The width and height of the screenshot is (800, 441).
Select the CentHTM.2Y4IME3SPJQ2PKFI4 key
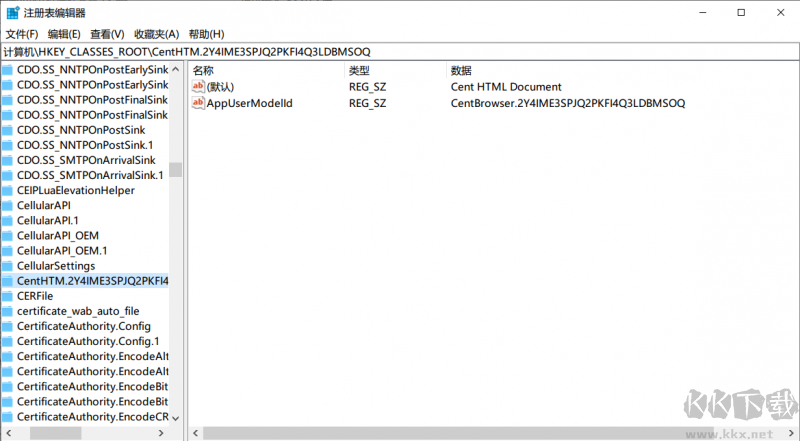[x=92, y=281]
